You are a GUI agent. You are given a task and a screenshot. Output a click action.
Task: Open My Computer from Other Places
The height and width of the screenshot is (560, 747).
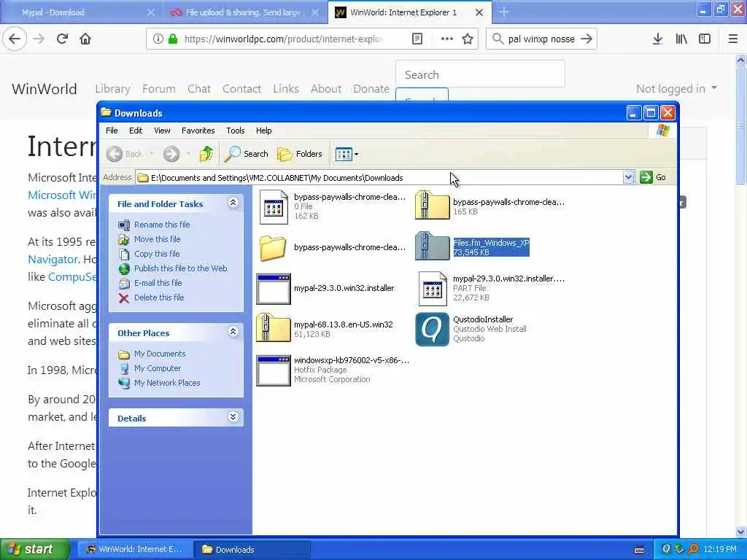pyautogui.click(x=158, y=368)
